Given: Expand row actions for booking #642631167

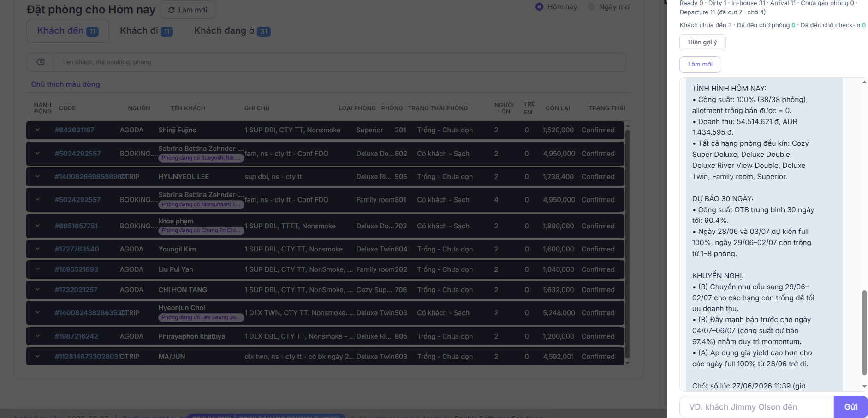Looking at the screenshot, I should tap(37, 130).
